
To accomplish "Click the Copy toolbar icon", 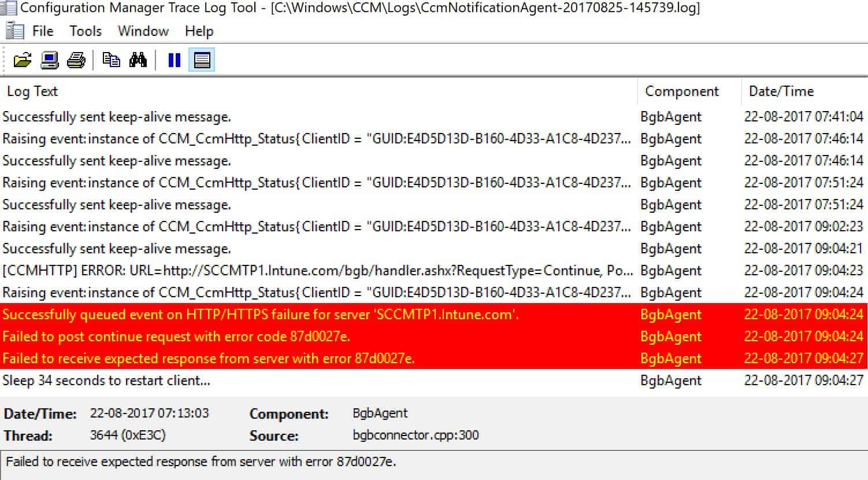I will [x=111, y=60].
